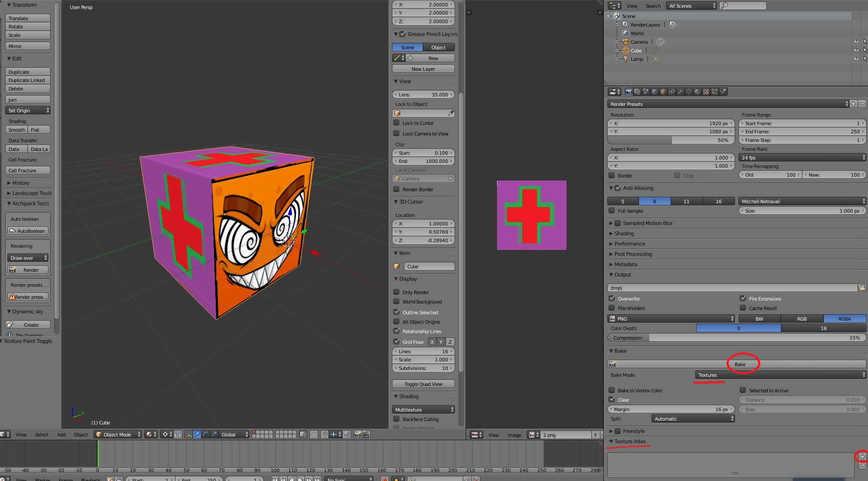Open the Texture checkerboard properties tab

tap(706, 92)
